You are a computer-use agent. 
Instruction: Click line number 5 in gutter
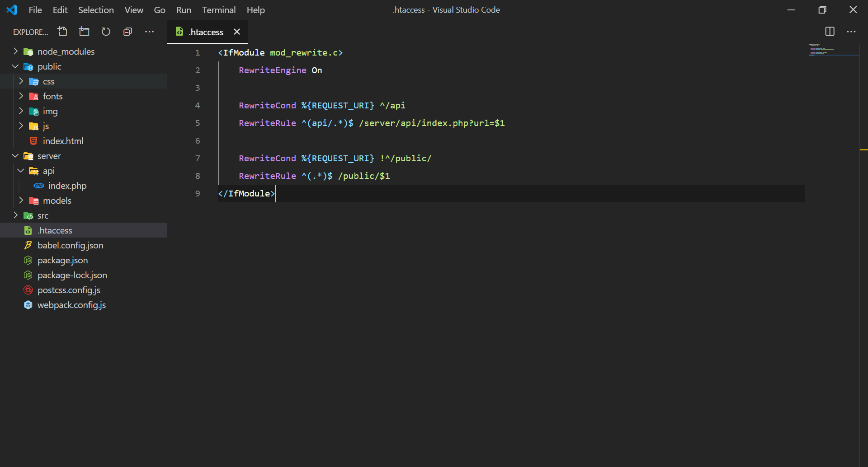(x=198, y=123)
